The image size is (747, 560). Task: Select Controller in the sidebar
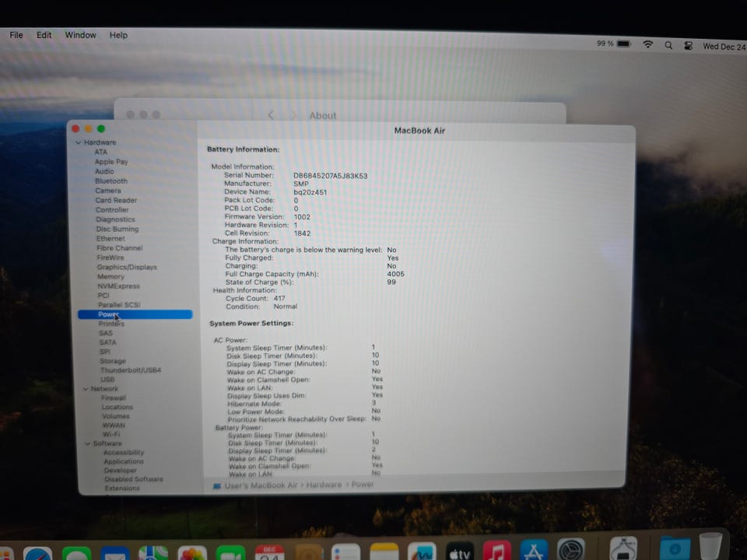[x=112, y=209]
